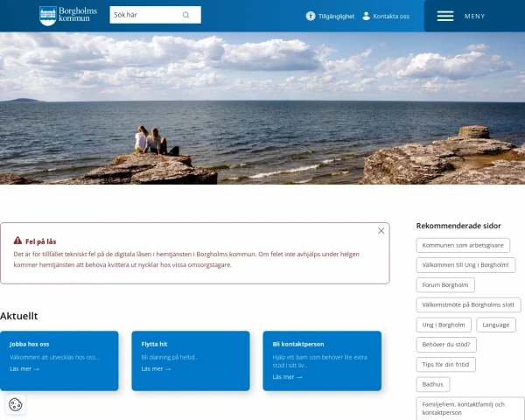Click the Aktuellt heading

pyautogui.click(x=19, y=316)
